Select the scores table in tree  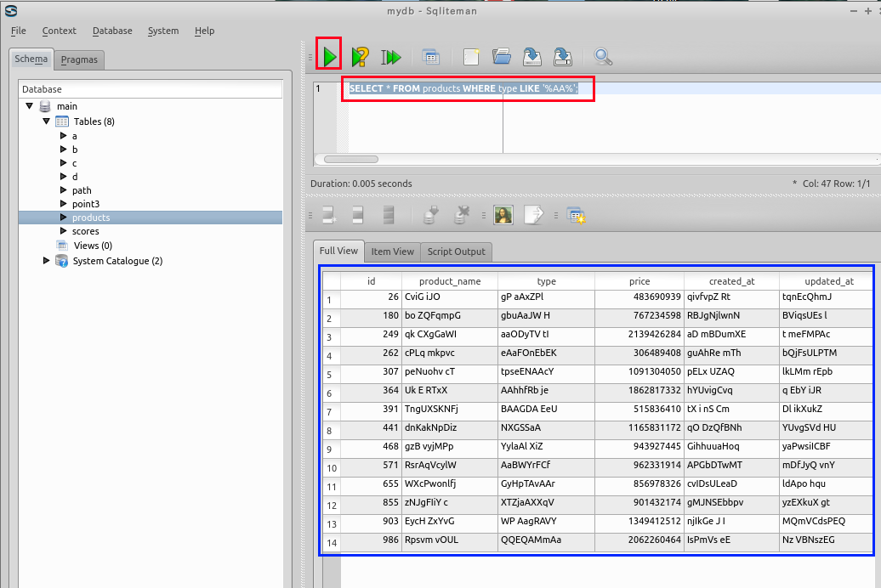coord(85,231)
